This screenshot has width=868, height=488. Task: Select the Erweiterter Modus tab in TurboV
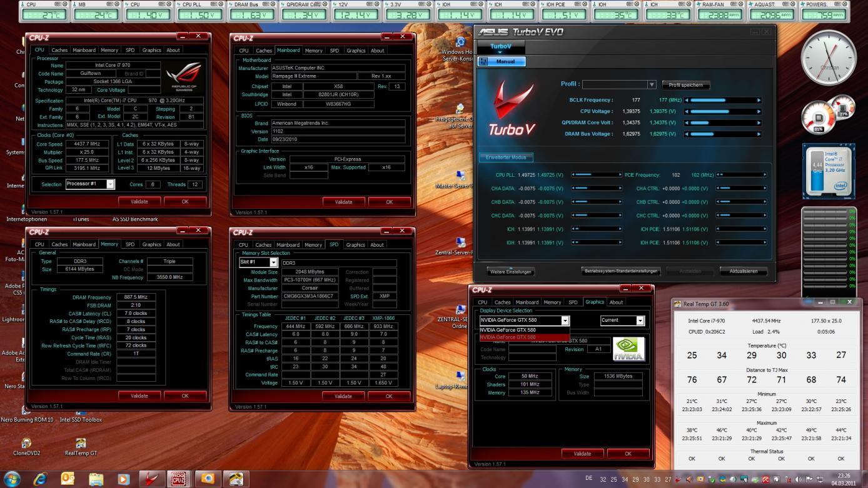point(506,157)
